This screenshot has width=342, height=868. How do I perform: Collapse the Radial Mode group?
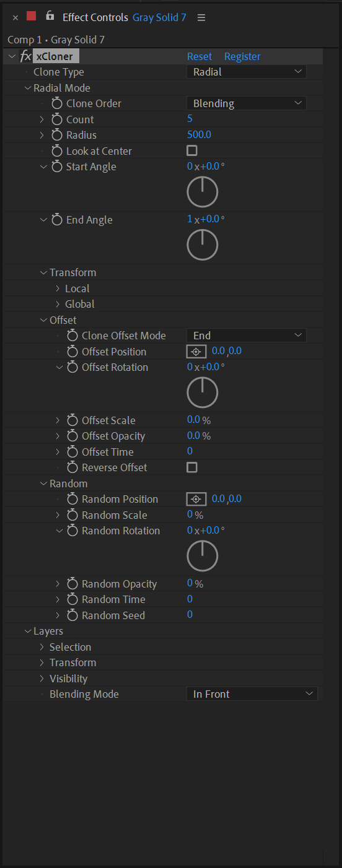coord(27,88)
